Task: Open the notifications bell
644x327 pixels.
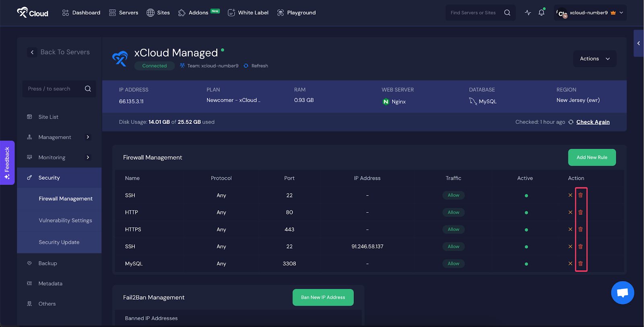Action: [x=541, y=13]
